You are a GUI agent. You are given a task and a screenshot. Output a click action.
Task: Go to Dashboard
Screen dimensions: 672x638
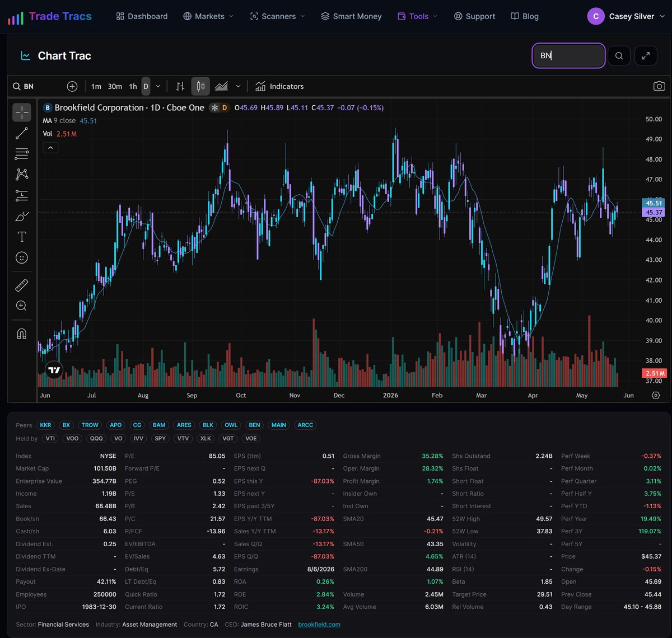pyautogui.click(x=142, y=16)
